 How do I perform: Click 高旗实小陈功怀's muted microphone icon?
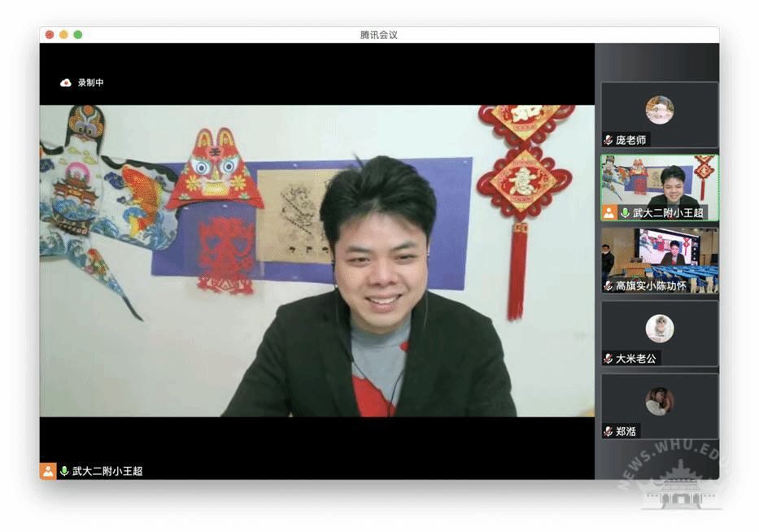coord(608,286)
